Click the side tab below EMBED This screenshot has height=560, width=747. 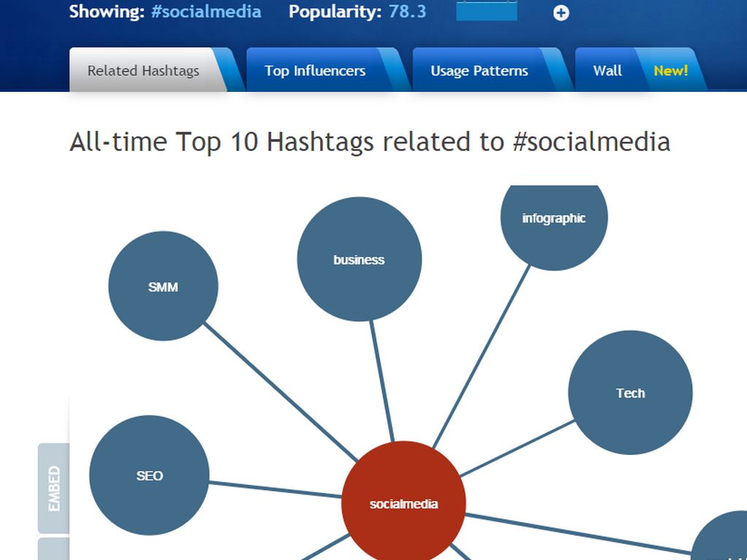click(x=54, y=550)
